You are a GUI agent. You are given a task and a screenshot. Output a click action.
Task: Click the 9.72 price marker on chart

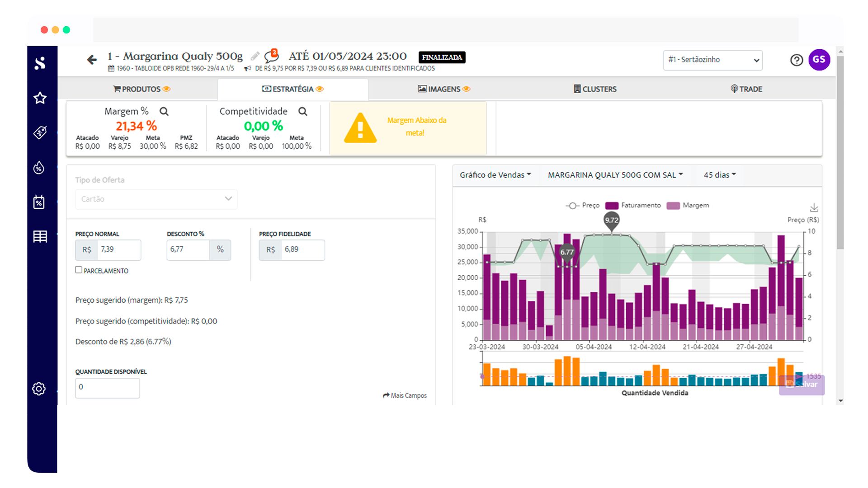click(x=612, y=221)
